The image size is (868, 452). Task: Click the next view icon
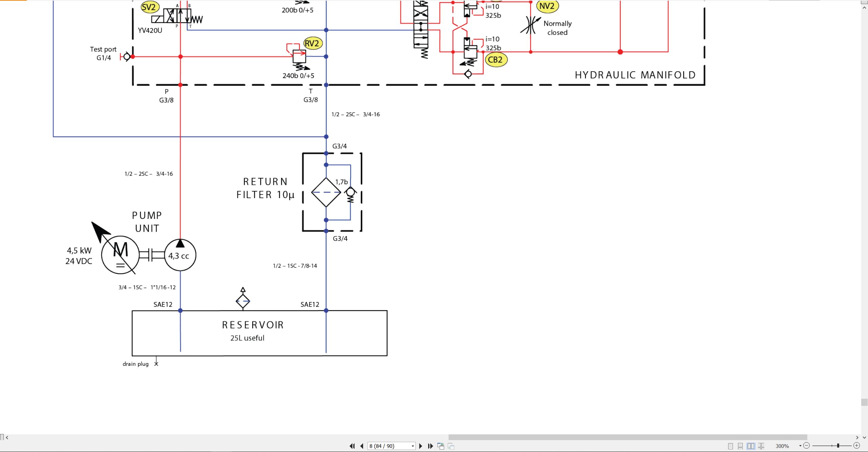[451, 446]
